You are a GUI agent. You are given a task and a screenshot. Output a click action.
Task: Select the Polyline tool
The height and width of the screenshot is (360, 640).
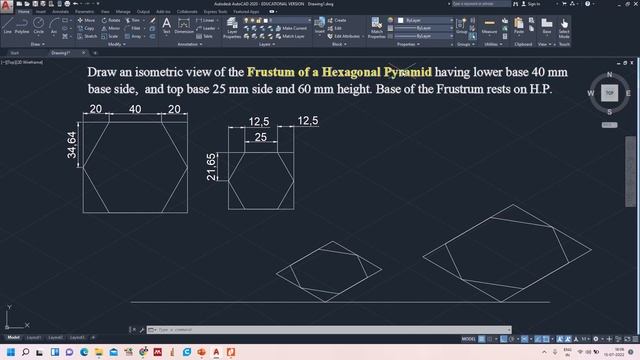(22, 26)
